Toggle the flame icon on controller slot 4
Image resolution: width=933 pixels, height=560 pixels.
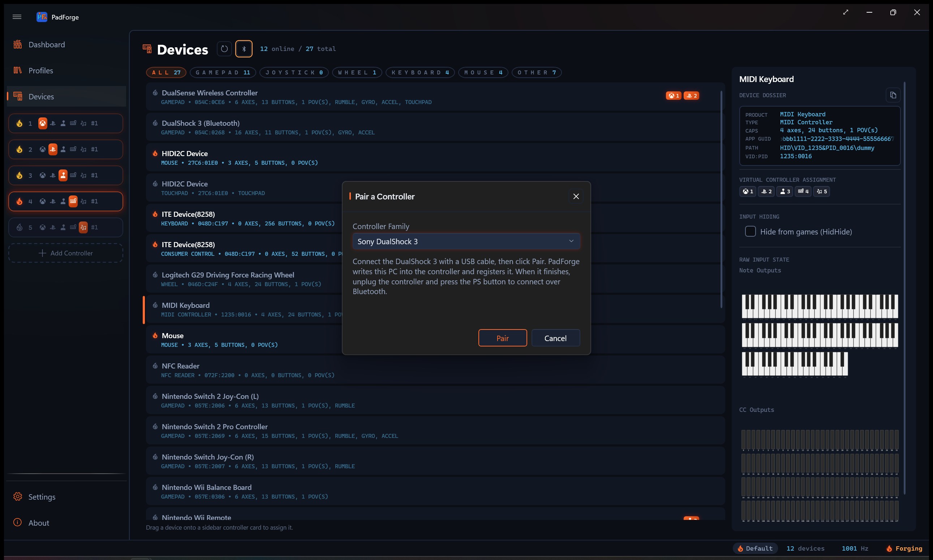click(19, 202)
